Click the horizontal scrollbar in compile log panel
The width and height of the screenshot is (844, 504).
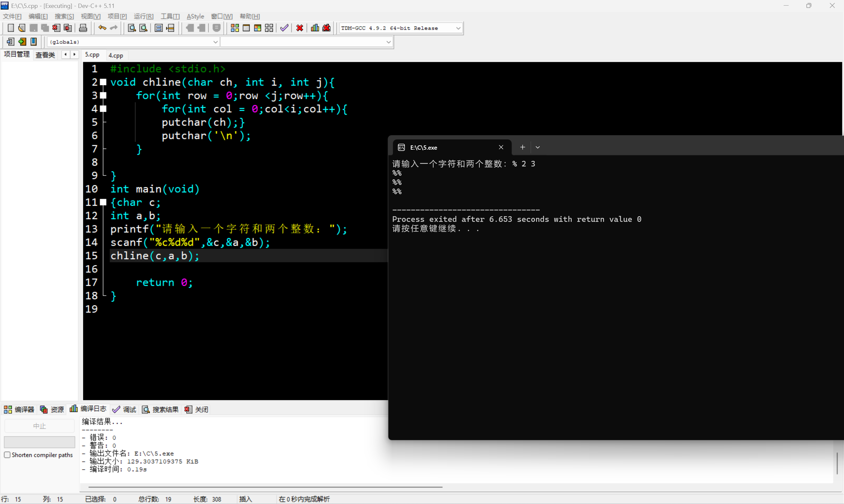265,487
